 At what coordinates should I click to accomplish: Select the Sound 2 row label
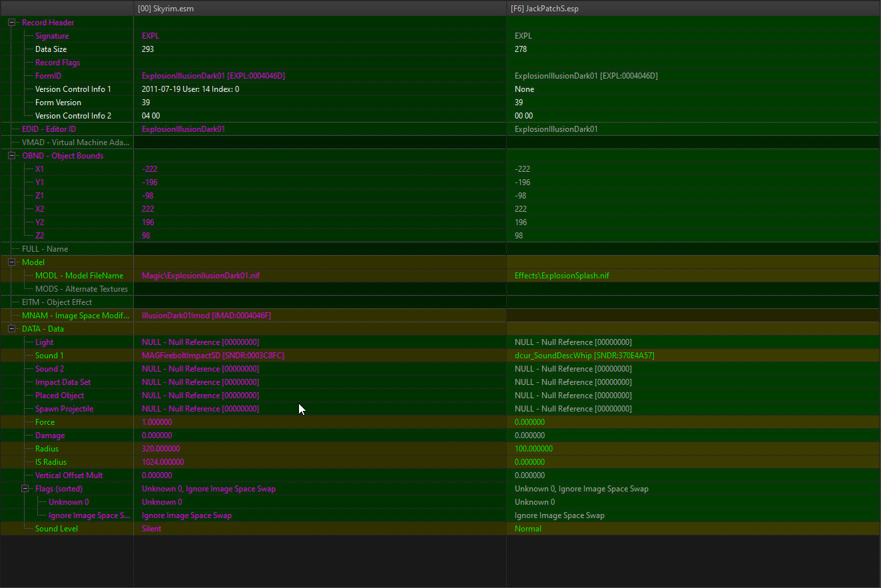[x=49, y=369]
